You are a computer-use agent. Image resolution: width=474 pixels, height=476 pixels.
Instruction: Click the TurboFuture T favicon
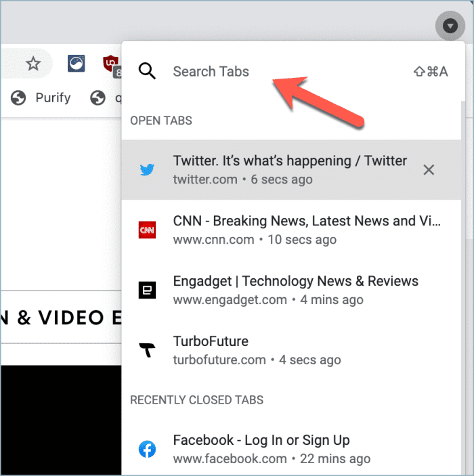147,351
